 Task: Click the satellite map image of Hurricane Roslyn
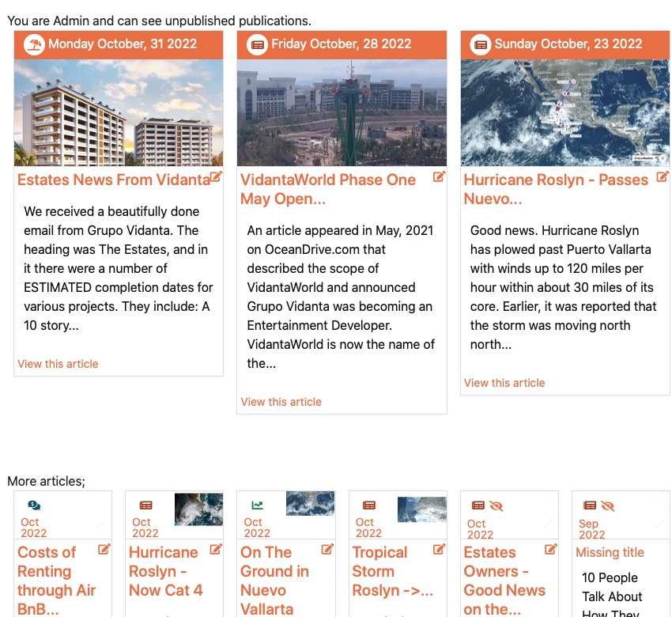coord(564,112)
